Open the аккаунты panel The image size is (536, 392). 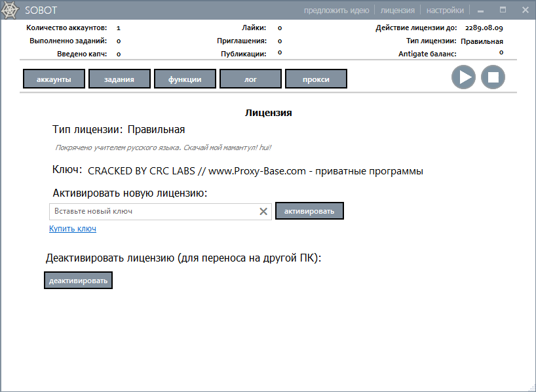(53, 78)
